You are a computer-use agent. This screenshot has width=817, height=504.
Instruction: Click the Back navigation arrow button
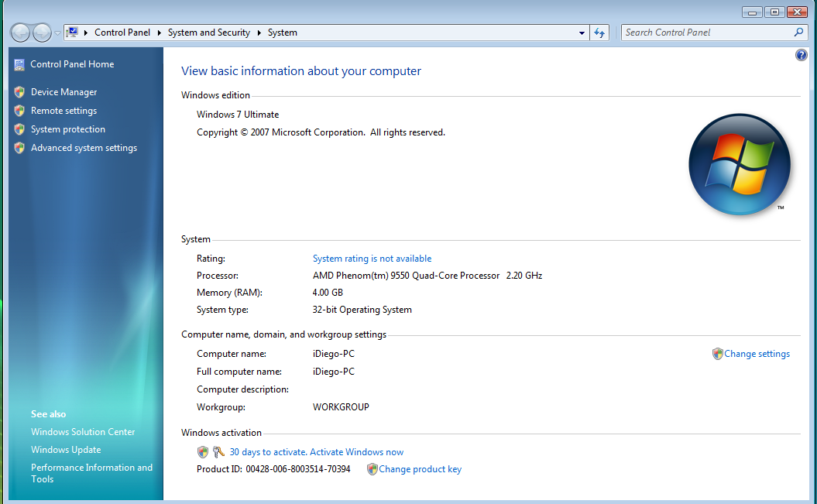(x=20, y=33)
